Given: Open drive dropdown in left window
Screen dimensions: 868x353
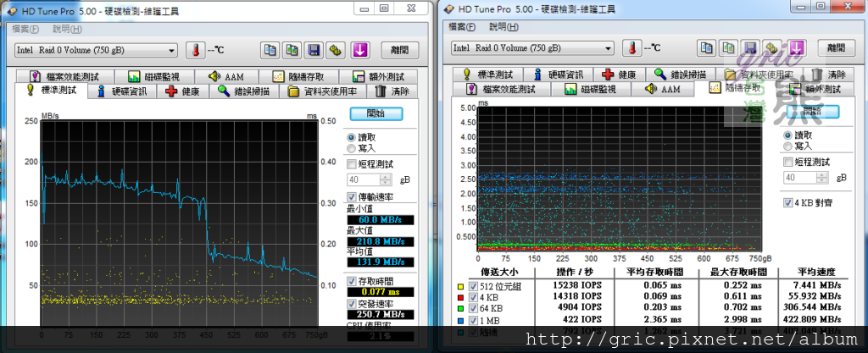Looking at the screenshot, I should (x=171, y=50).
